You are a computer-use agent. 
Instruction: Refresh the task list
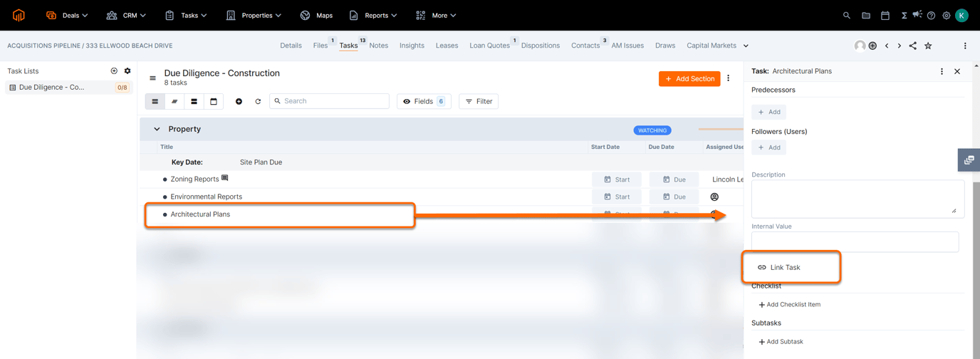pos(258,101)
